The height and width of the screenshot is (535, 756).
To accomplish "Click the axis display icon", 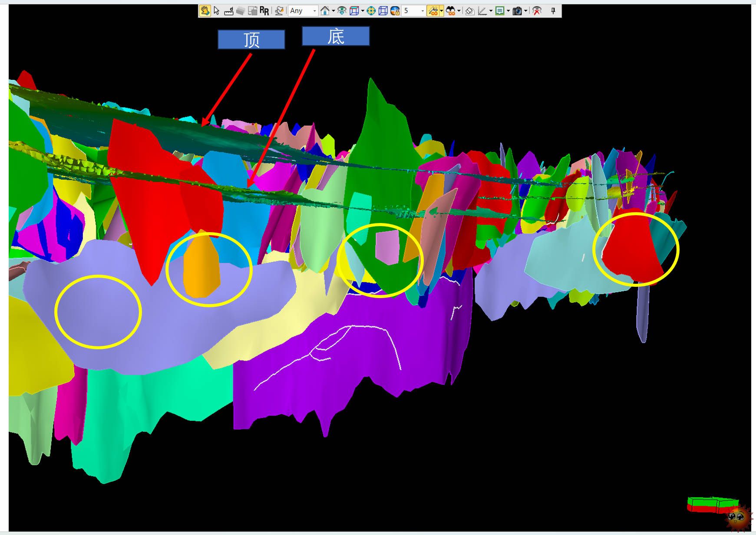I will (x=482, y=11).
